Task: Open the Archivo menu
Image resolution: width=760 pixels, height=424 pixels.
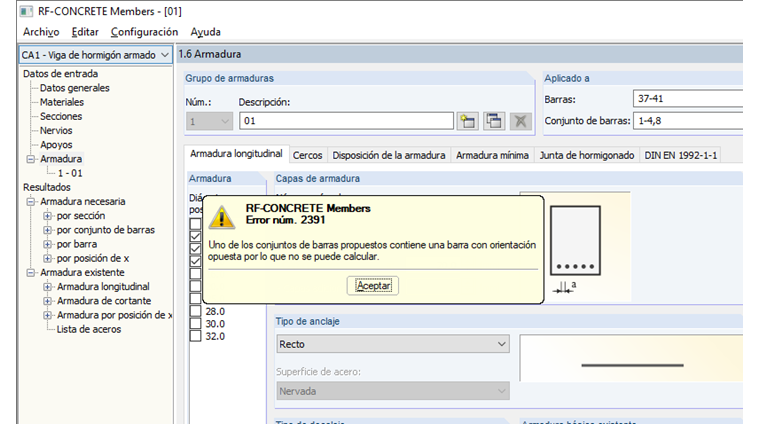Action: 41,32
